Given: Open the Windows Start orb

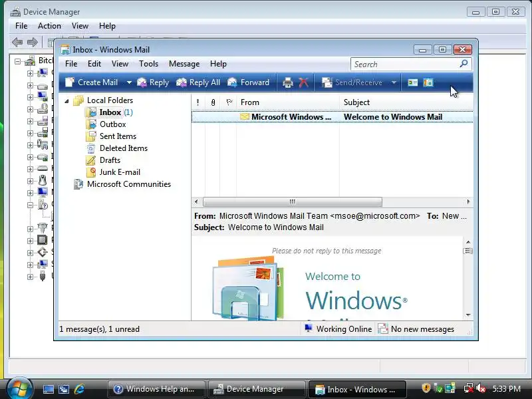Looking at the screenshot, I should point(19,389).
